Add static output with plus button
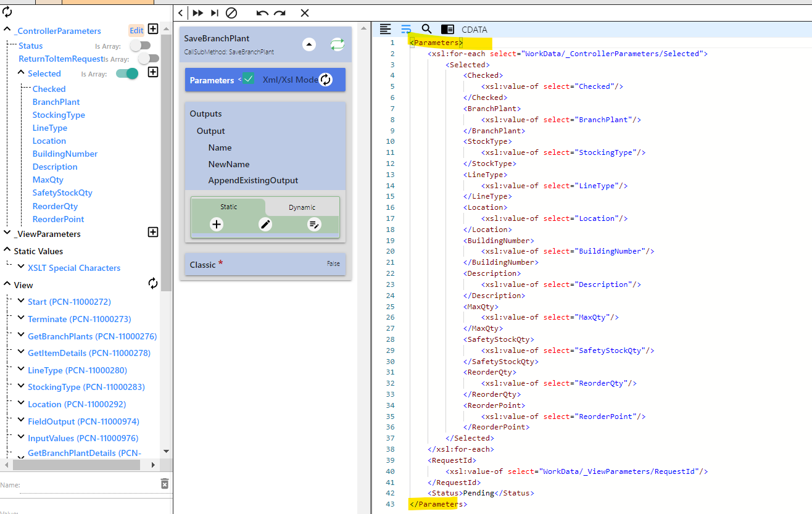This screenshot has width=812, height=514. [217, 225]
